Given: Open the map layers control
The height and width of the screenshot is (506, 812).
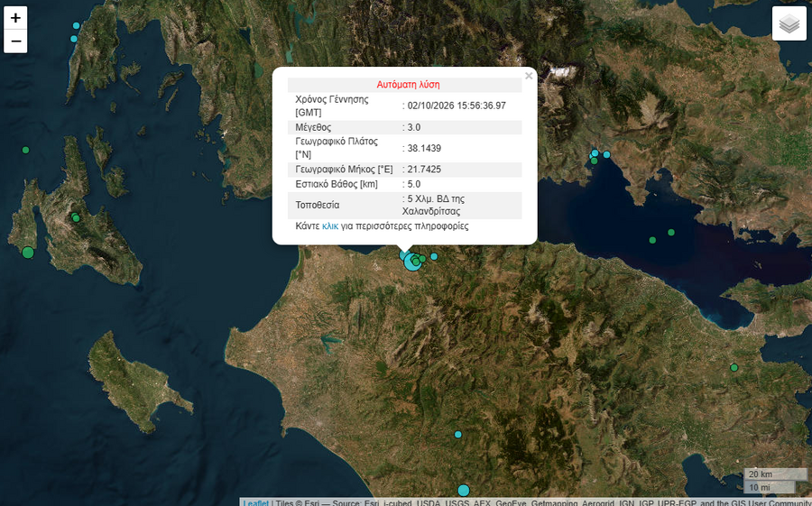Looking at the screenshot, I should click(789, 23).
